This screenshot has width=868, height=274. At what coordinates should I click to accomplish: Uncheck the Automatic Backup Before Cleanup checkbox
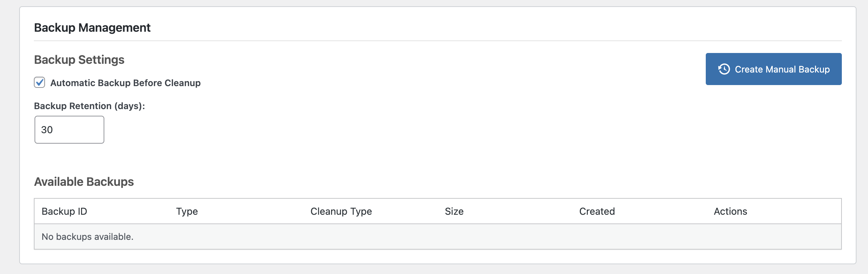(x=39, y=83)
